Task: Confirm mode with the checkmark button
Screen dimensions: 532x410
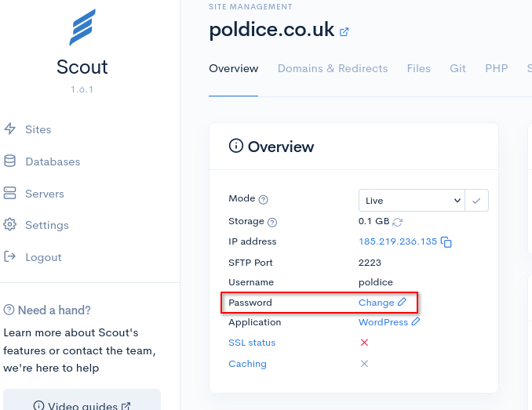Action: [477, 201]
